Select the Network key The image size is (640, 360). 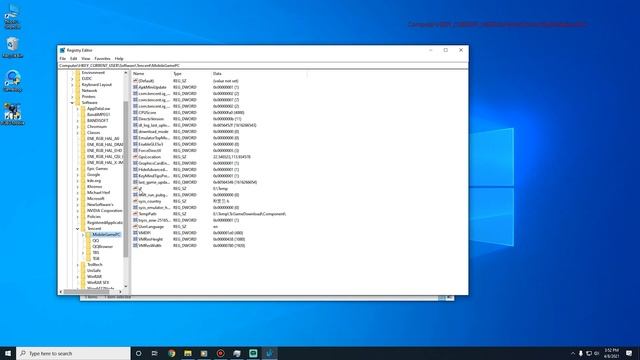coord(89,91)
